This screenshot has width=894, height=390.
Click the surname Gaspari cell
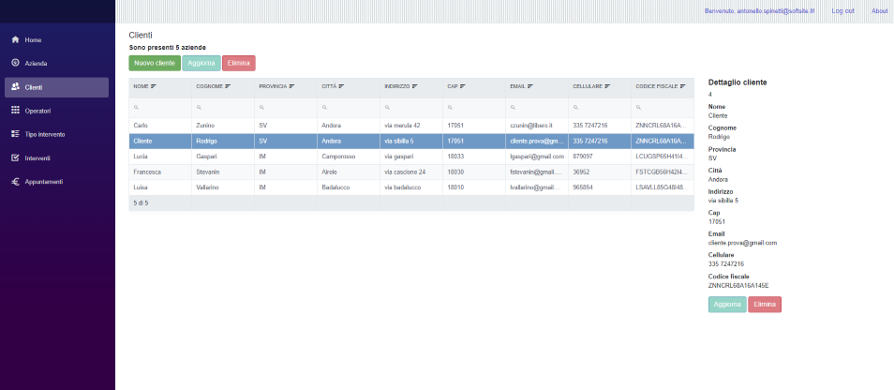[223, 156]
